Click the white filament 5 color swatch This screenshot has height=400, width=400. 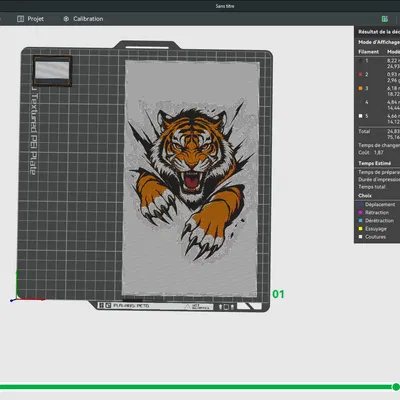360,116
